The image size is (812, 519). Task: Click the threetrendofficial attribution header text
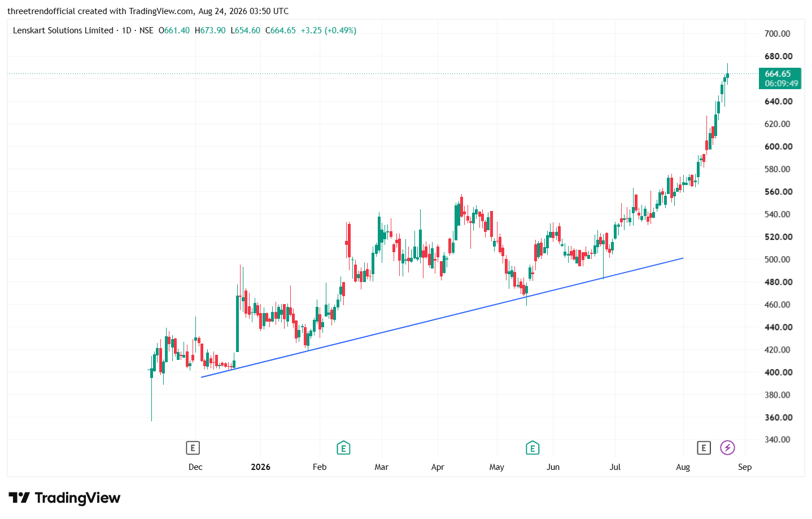click(148, 11)
